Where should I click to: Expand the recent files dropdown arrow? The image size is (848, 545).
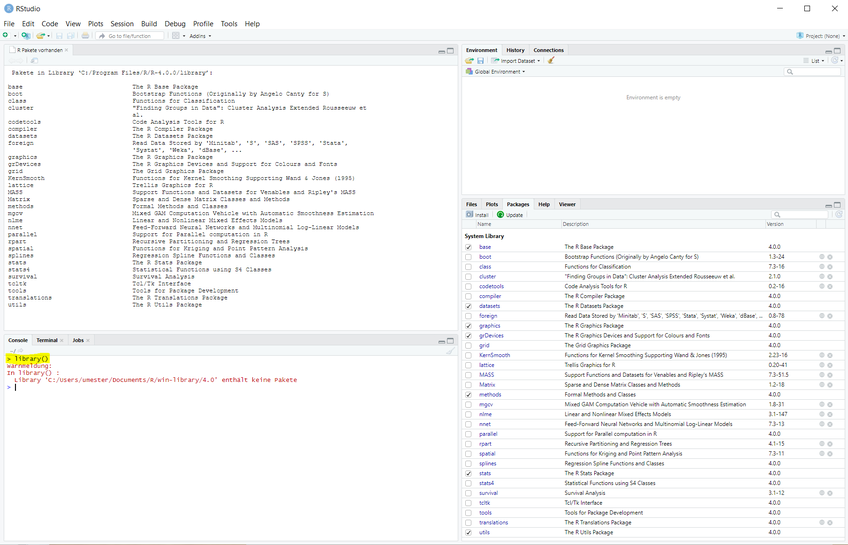coord(49,36)
